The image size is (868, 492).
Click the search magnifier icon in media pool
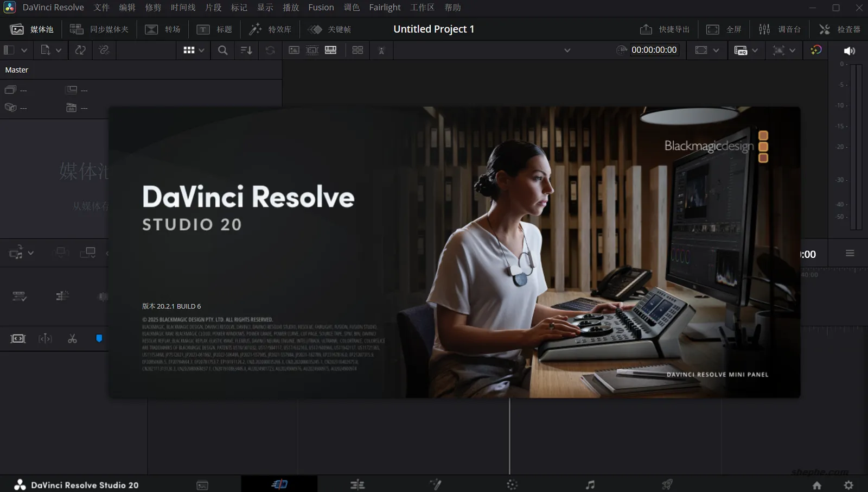tap(222, 50)
